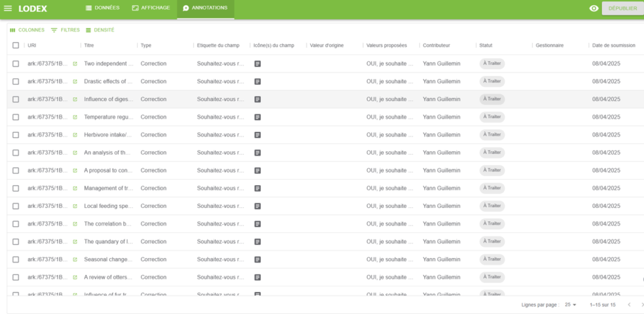Click field icon in 'Temperature regu' row
644x314 pixels.
pos(257,117)
